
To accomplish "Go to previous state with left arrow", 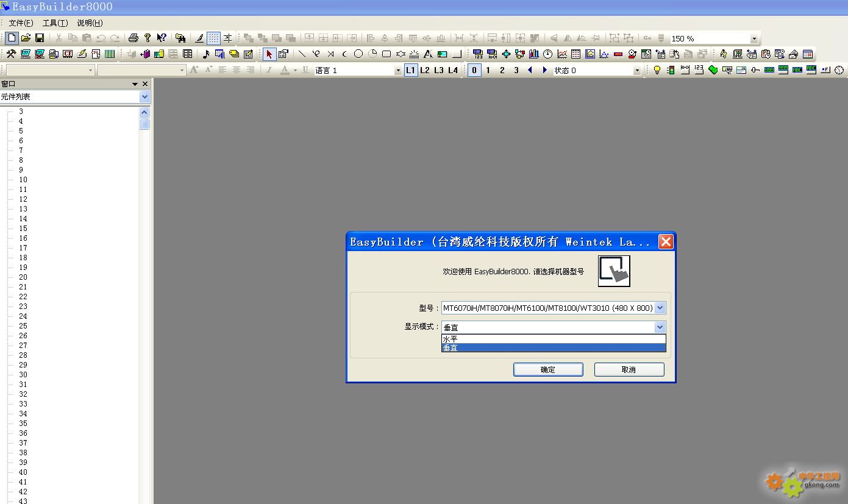I will [x=530, y=70].
